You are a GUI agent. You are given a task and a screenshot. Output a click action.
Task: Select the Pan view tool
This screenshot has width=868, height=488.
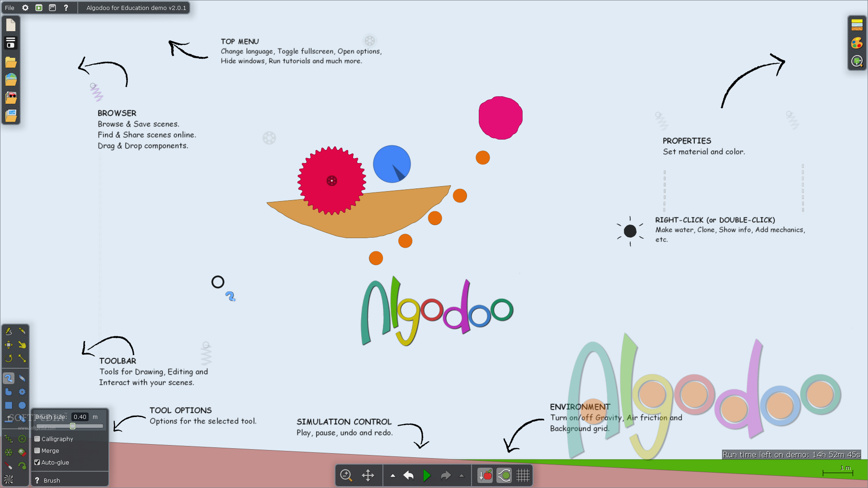pyautogui.click(x=368, y=475)
